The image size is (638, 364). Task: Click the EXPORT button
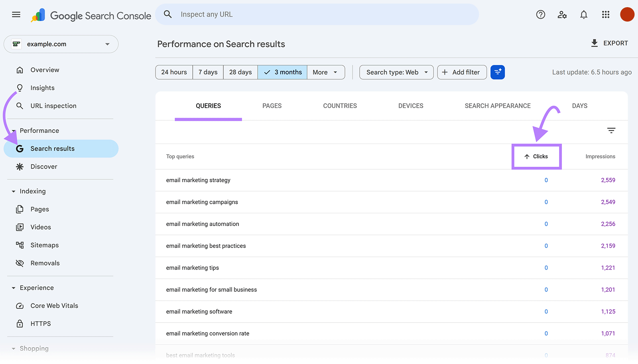click(609, 43)
